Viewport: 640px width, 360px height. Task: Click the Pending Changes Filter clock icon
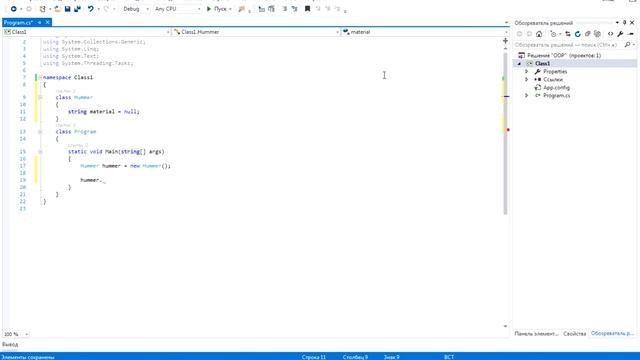click(x=553, y=34)
